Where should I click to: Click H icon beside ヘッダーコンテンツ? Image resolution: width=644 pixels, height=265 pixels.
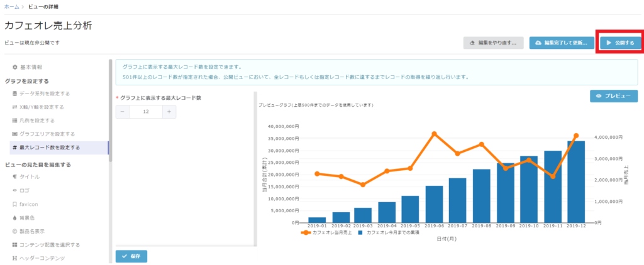[15, 258]
